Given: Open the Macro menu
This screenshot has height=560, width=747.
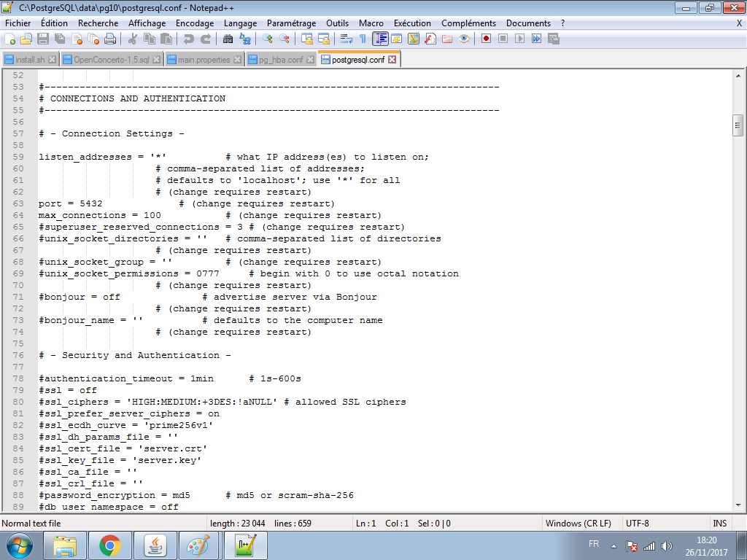Looking at the screenshot, I should pyautogui.click(x=371, y=23).
